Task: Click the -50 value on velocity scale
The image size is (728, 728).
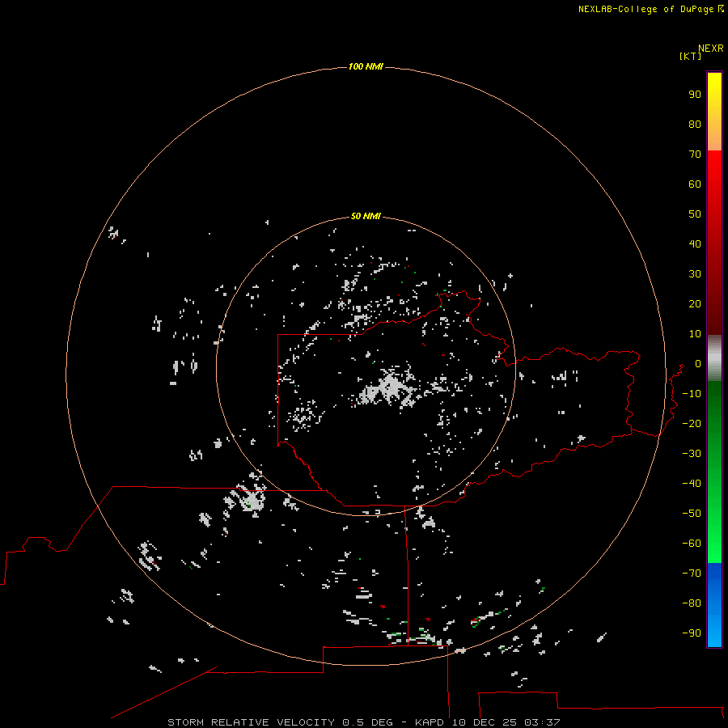Action: tap(692, 514)
